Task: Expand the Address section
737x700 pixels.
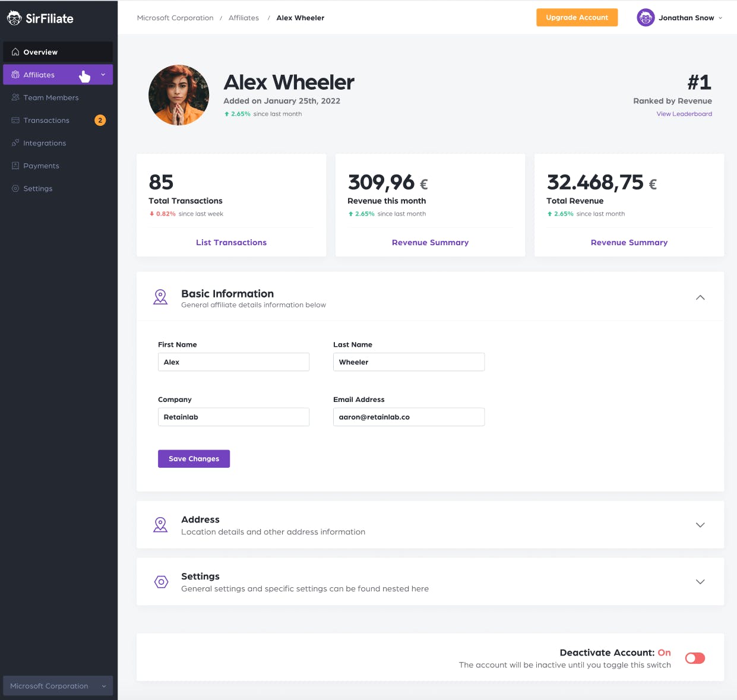Action: (700, 525)
